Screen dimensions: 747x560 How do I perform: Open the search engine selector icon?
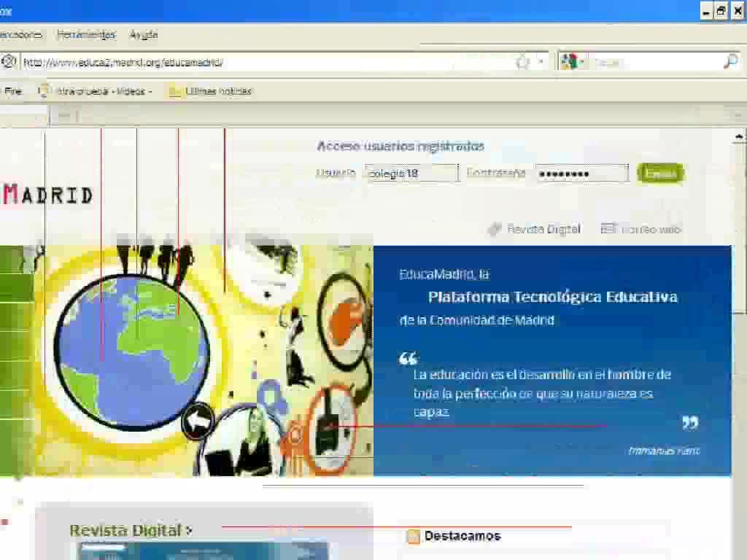coord(569,62)
